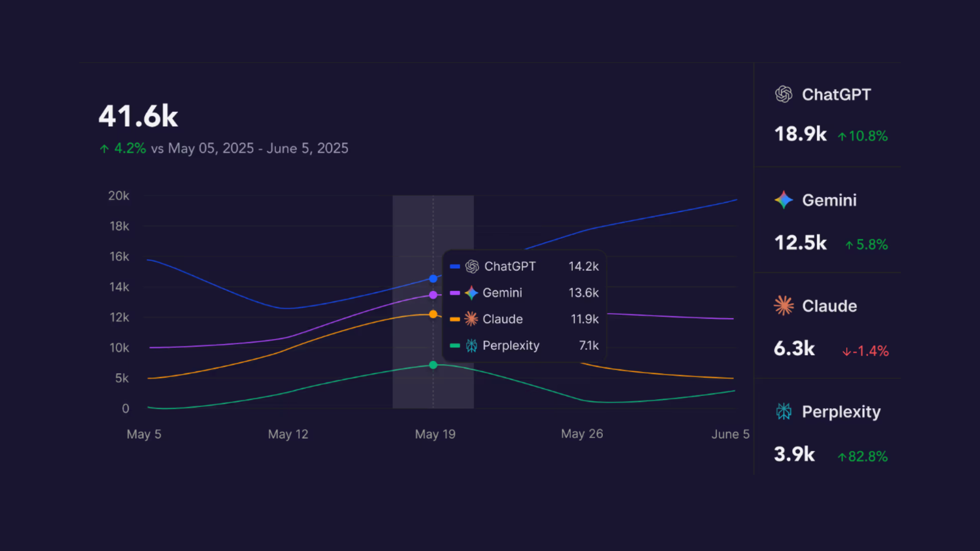Click the blue ChatGPT legend swatch

(455, 266)
